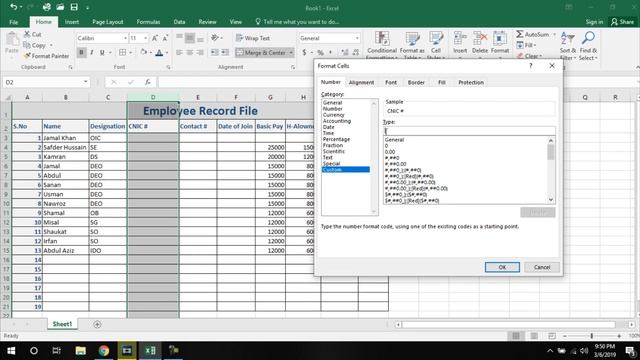The image size is (640, 360).
Task: Open the Sort & Filter menu
Action: pyautogui.click(x=567, y=45)
